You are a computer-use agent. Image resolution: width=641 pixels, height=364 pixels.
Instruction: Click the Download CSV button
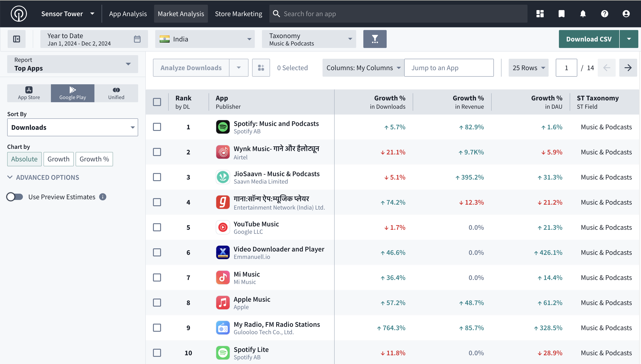click(x=589, y=39)
